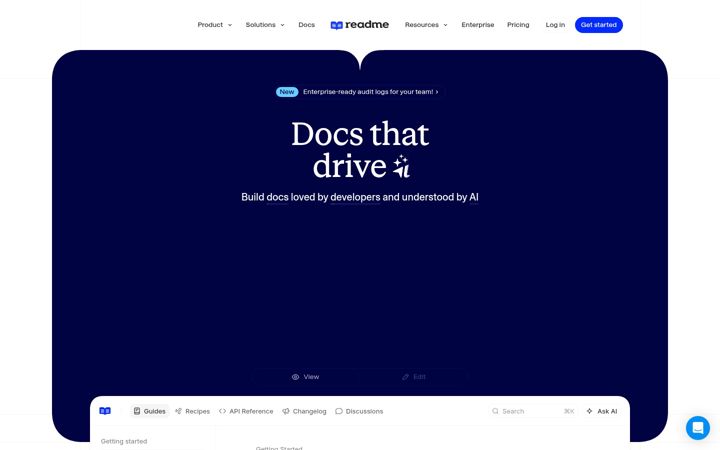This screenshot has height=450, width=720.
Task: Click the Discussions speech bubble icon
Action: [x=339, y=411]
